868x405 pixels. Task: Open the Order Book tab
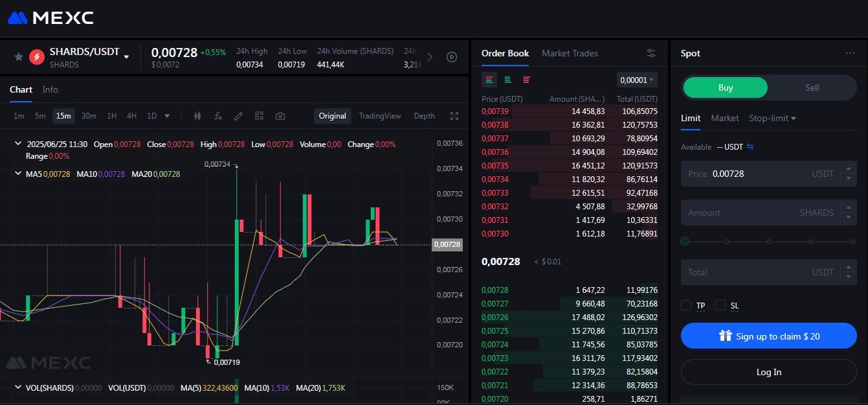[x=505, y=53]
